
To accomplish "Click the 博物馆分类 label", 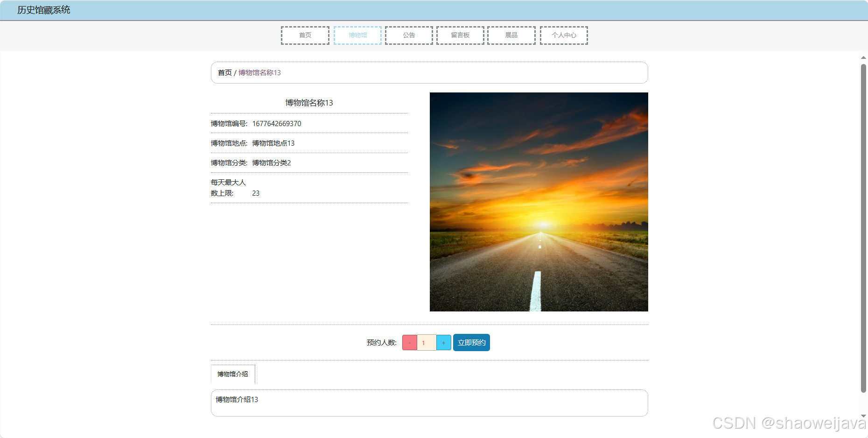I will (229, 163).
